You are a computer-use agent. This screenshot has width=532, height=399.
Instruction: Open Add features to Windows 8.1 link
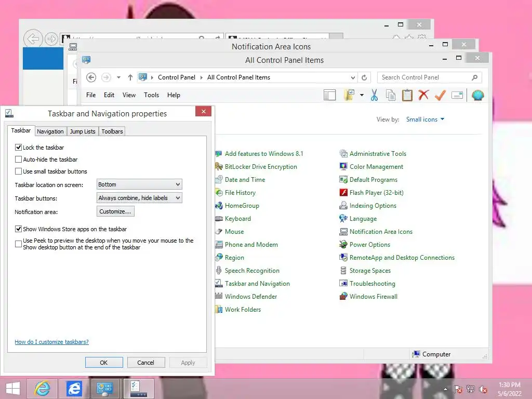(263, 153)
